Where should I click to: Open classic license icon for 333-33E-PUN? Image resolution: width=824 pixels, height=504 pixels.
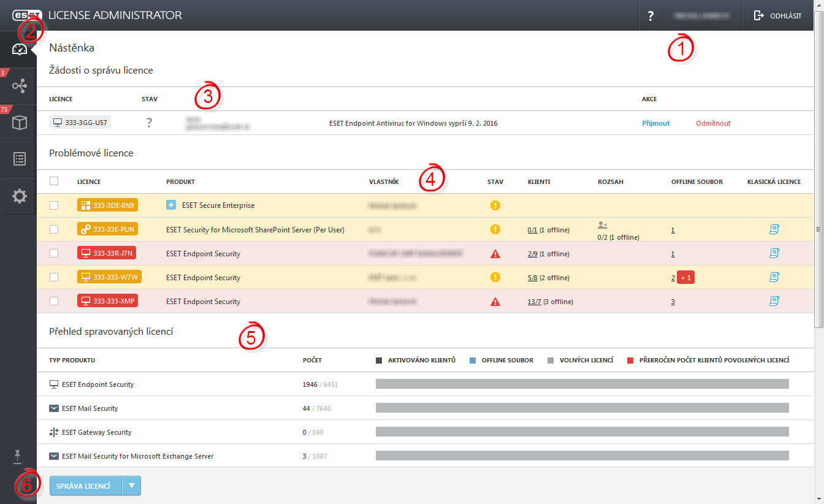point(774,229)
